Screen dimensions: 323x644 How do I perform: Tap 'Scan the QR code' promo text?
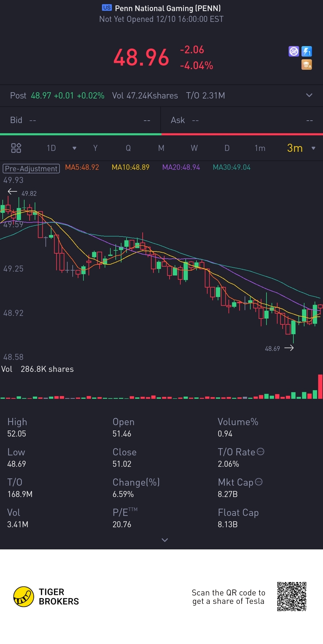click(x=228, y=597)
